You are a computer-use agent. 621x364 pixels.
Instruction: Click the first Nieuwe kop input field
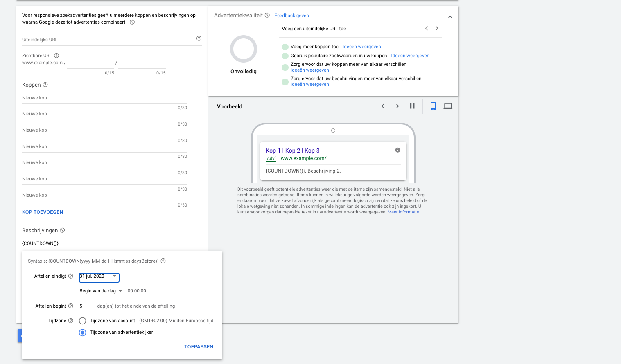coord(104,98)
